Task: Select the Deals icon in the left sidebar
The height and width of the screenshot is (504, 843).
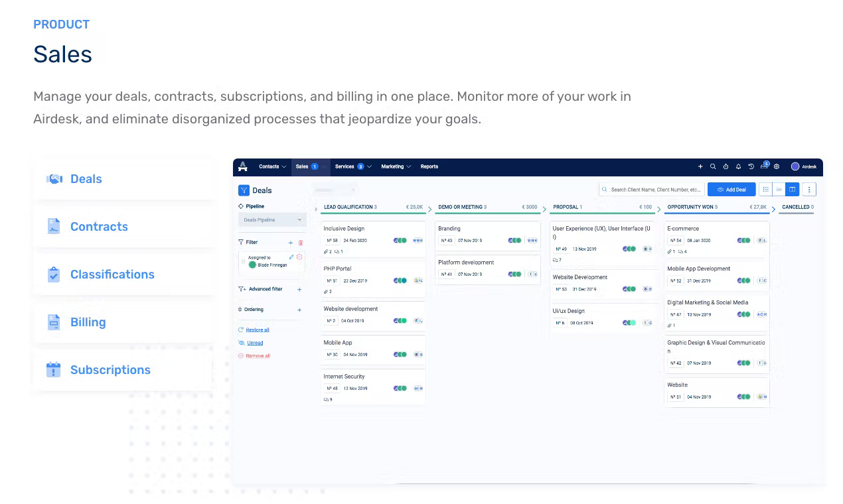Action: (54, 178)
